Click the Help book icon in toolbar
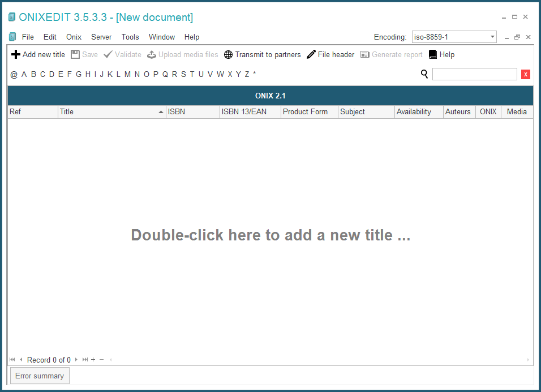The height and width of the screenshot is (392, 541). [x=433, y=54]
